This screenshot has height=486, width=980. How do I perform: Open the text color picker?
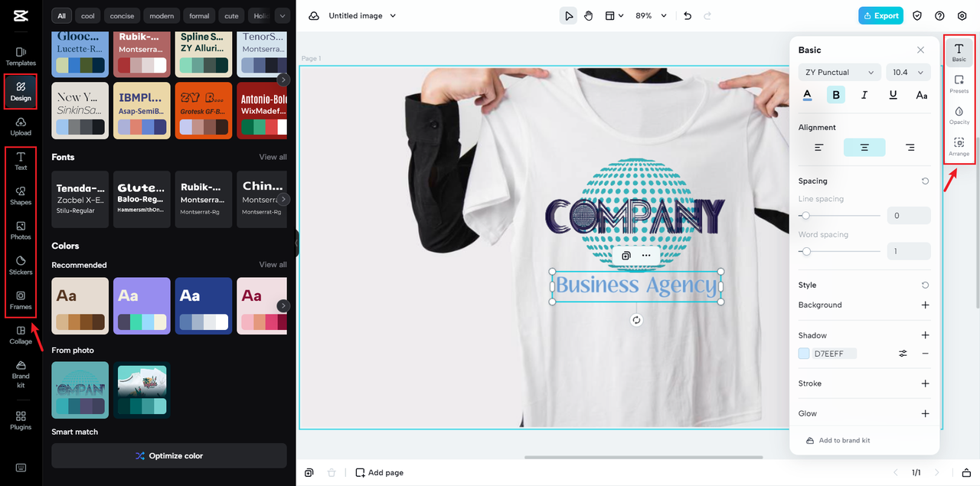click(807, 95)
